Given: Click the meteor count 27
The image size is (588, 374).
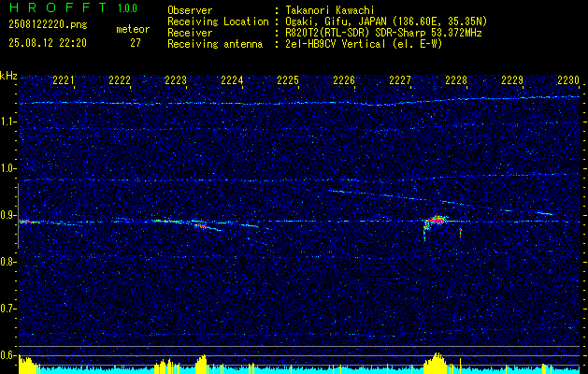Looking at the screenshot, I should point(136,43).
